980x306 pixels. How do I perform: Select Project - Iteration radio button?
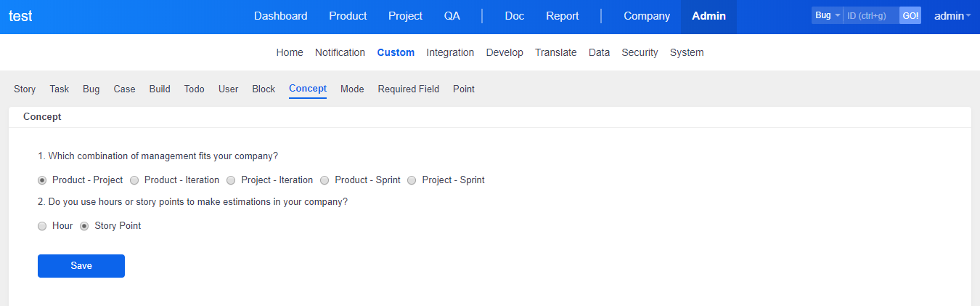pos(231,180)
